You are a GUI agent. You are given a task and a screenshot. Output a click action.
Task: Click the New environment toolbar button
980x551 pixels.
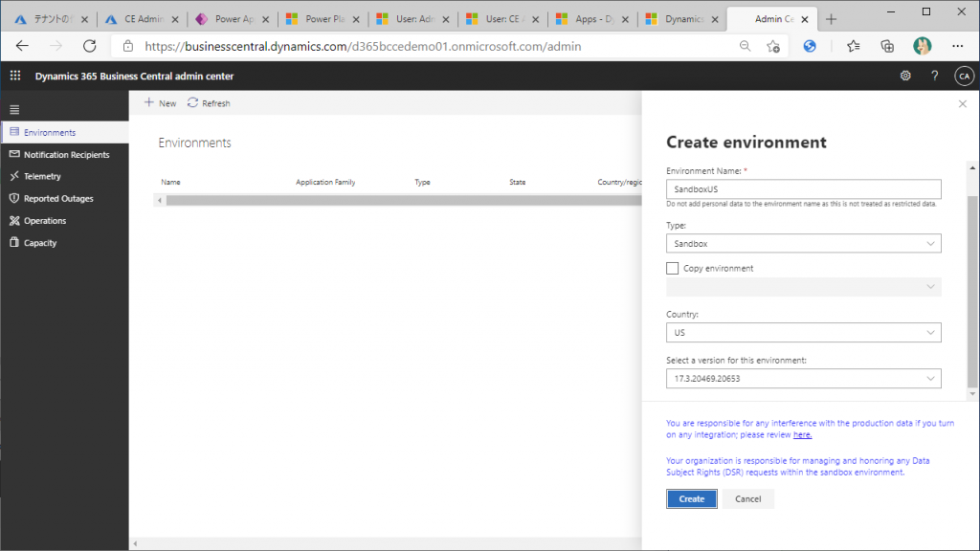tap(160, 103)
